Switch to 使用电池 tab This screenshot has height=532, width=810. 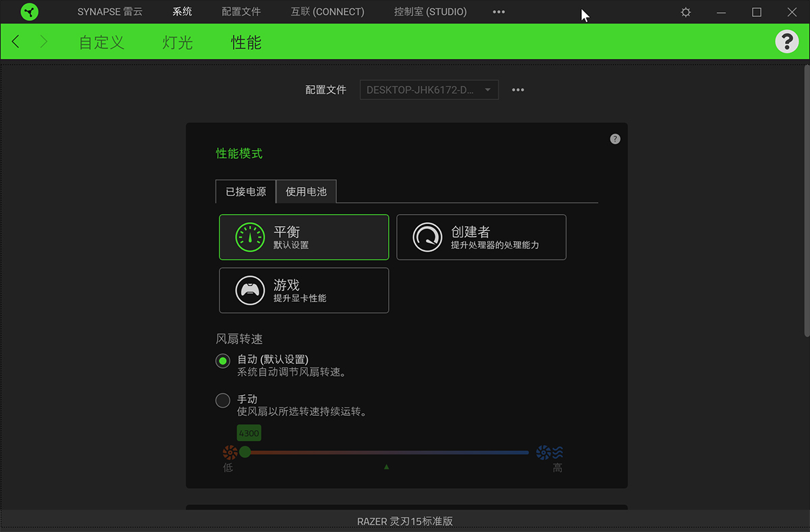[306, 192]
